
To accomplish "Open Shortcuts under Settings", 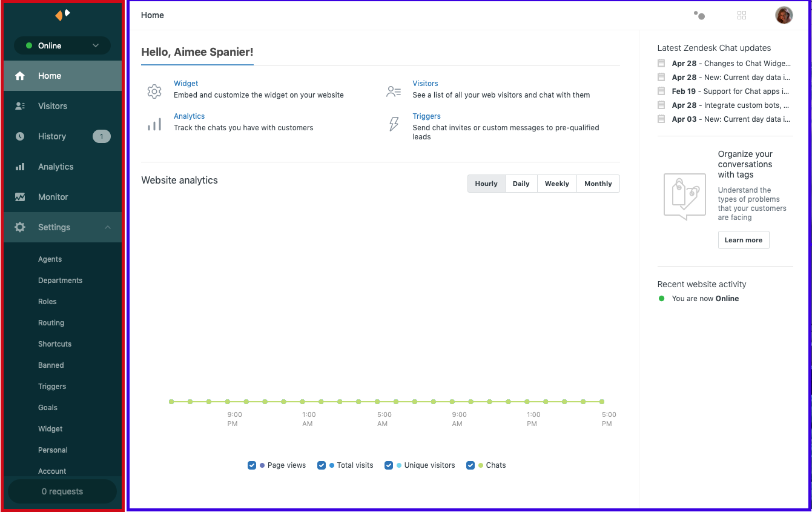I will 54,344.
